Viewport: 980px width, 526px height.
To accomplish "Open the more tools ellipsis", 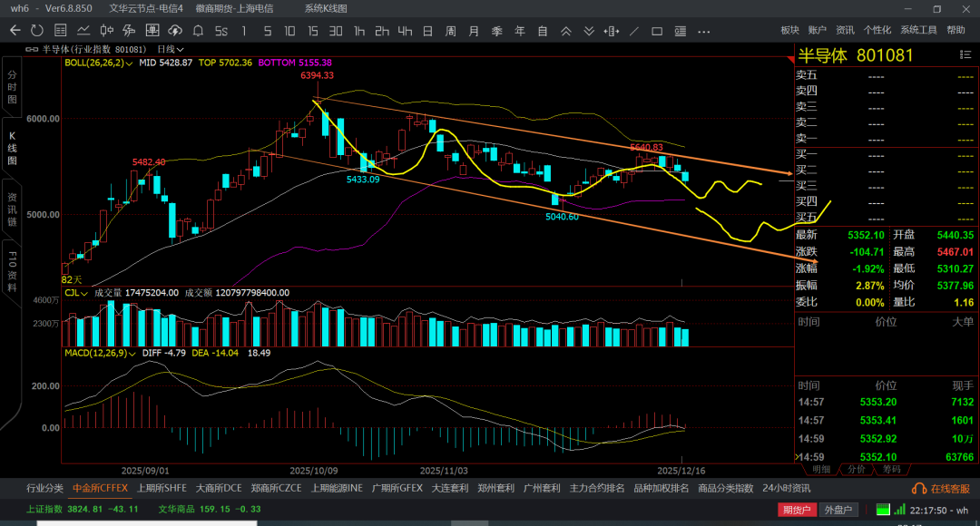I will tap(704, 30).
